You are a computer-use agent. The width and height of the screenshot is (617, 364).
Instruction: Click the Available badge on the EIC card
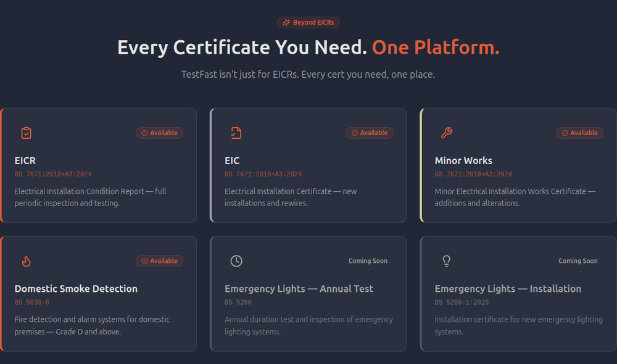(370, 133)
